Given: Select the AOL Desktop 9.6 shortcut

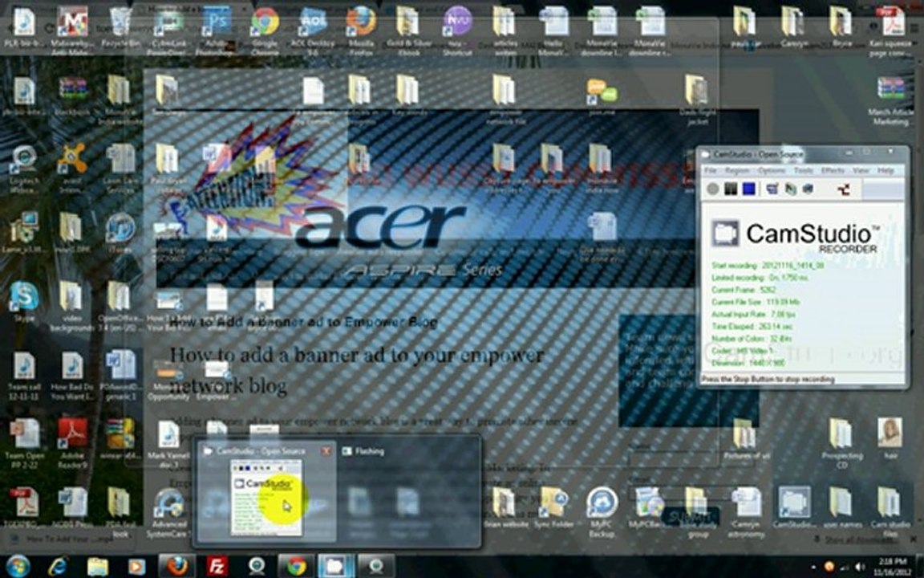Looking at the screenshot, I should coord(313,30).
